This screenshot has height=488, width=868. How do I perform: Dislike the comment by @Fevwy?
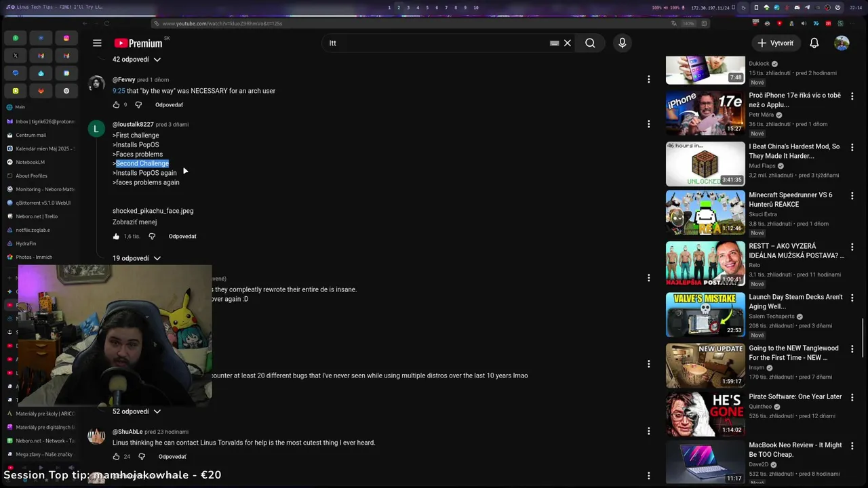point(138,105)
